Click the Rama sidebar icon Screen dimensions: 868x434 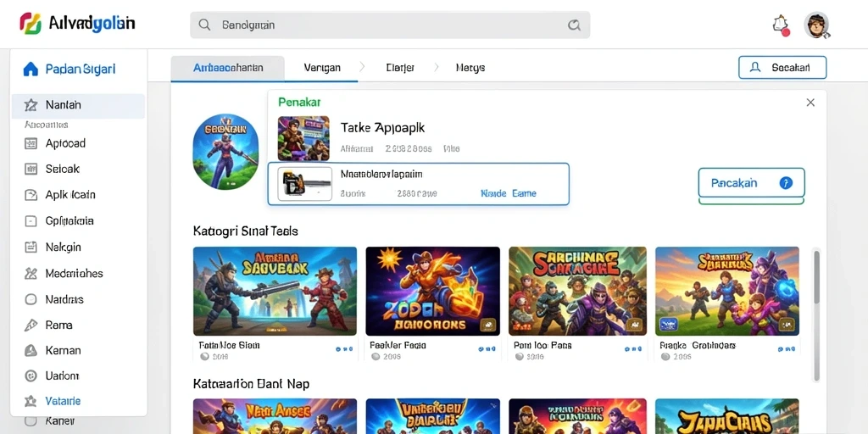point(31,325)
